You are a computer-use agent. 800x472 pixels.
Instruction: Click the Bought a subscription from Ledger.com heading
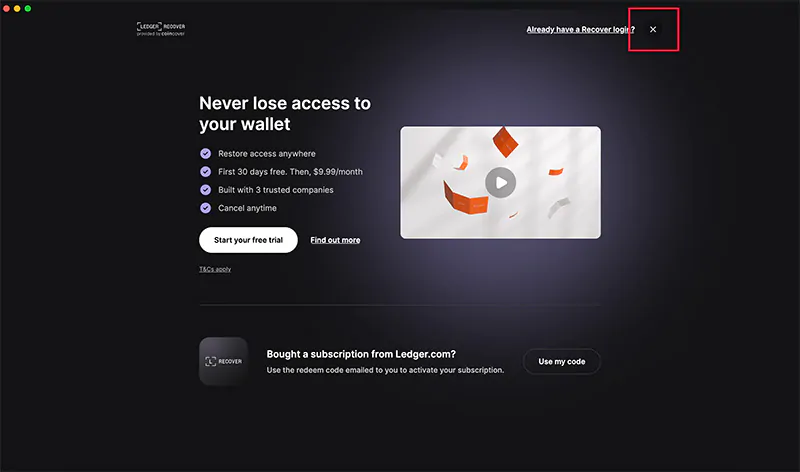(361, 354)
